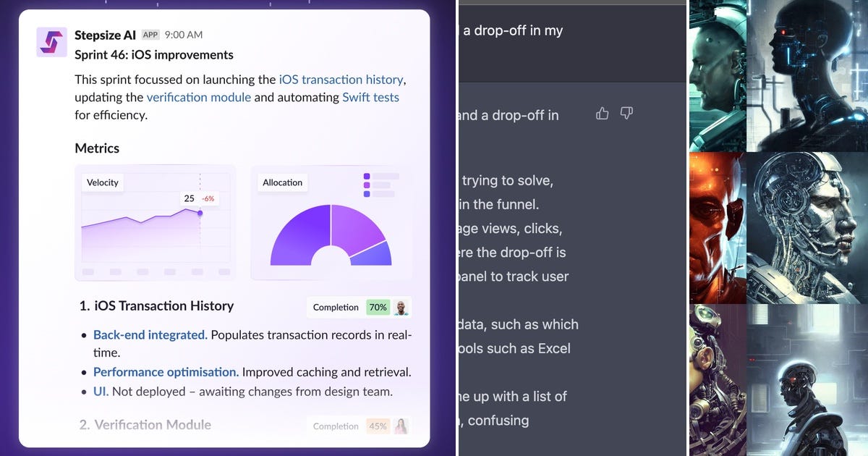Screen dimensions: 868x456
Task: Click the 70% completion badge
Action: [x=378, y=307]
